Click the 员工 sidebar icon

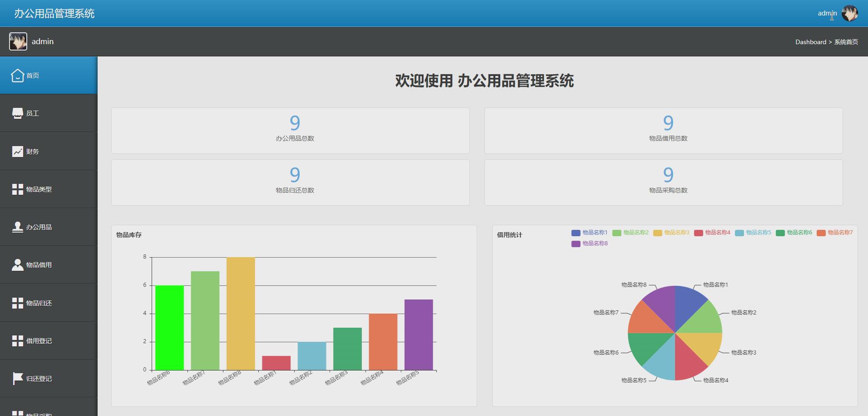pos(17,114)
